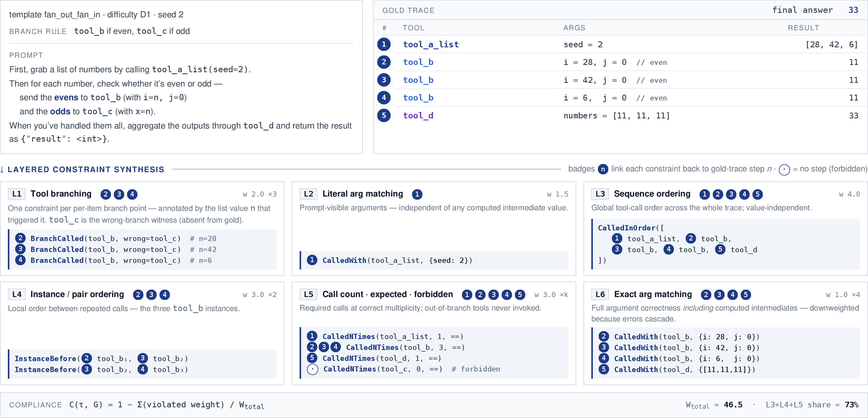This screenshot has width=868, height=418.
Task: Click tool_b in the i = 28 row
Action: [418, 62]
